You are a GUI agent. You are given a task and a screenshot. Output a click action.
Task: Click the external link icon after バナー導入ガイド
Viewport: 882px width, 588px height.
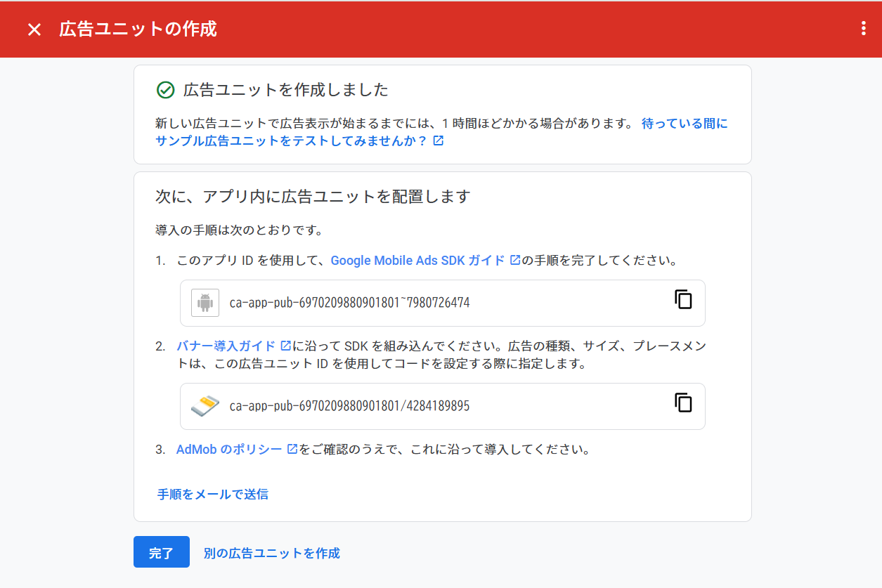286,346
